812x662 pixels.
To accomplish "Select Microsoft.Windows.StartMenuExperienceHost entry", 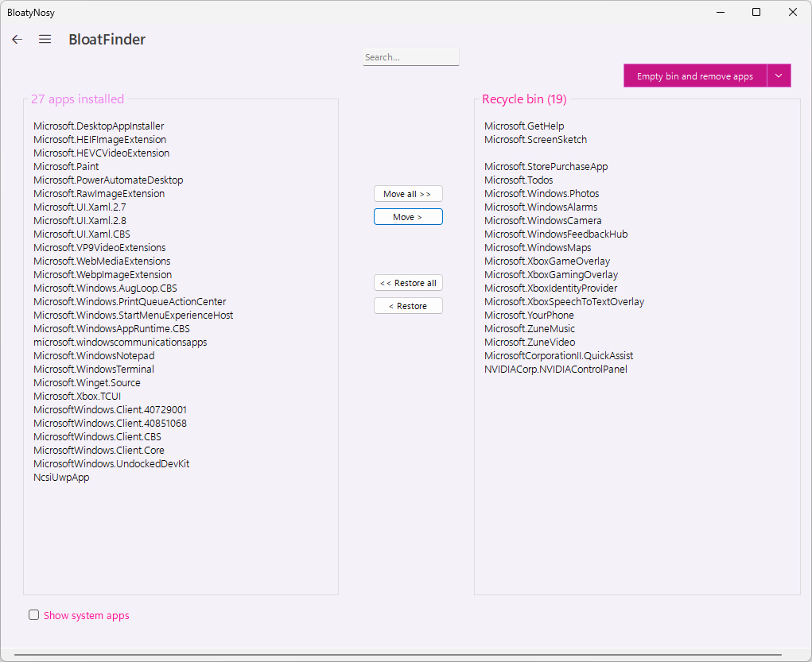I will 133,315.
